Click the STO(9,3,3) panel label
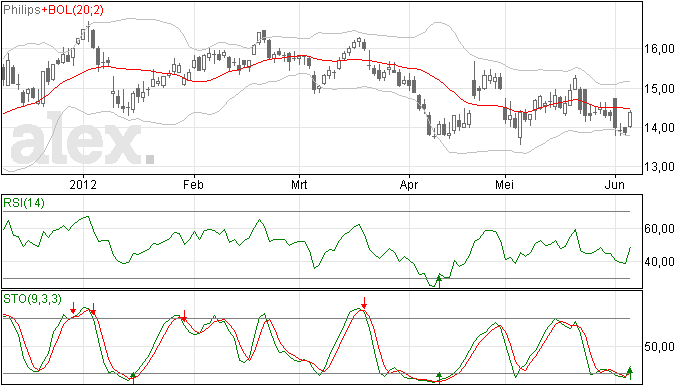Image resolution: width=690 pixels, height=387 pixels. (33, 299)
